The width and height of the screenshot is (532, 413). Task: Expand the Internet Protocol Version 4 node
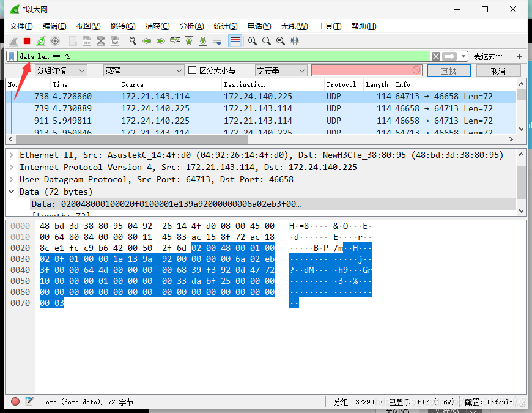(12, 167)
